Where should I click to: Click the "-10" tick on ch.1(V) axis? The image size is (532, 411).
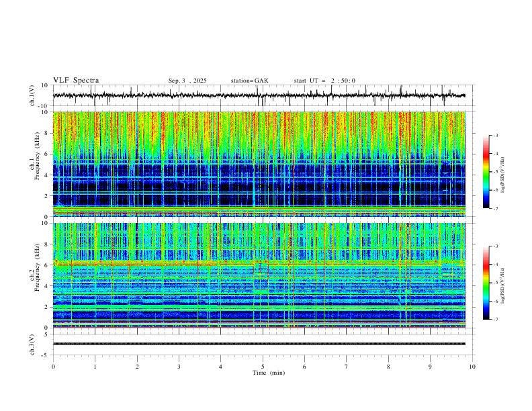point(44,106)
